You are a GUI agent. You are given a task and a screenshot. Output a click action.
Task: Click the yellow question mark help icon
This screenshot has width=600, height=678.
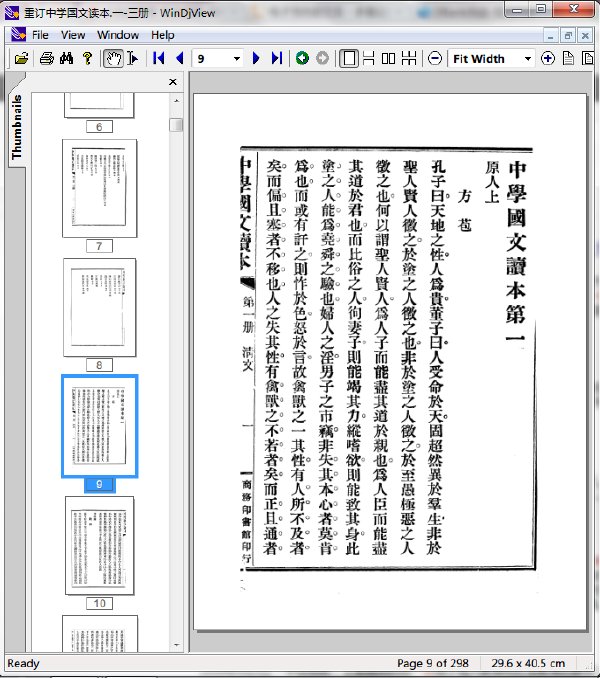87,58
